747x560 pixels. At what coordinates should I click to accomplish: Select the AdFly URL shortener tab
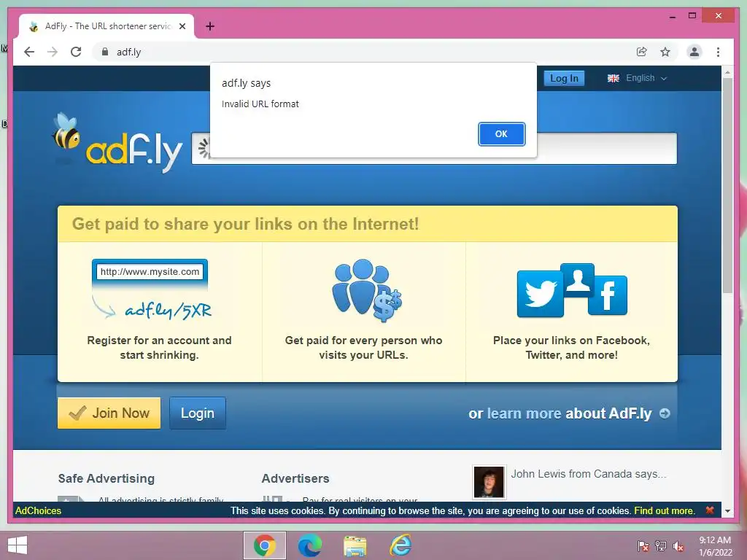(107, 26)
